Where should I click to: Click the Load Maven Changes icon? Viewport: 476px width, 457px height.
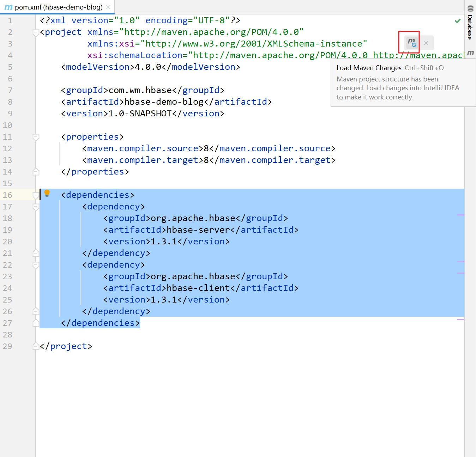pyautogui.click(x=411, y=43)
